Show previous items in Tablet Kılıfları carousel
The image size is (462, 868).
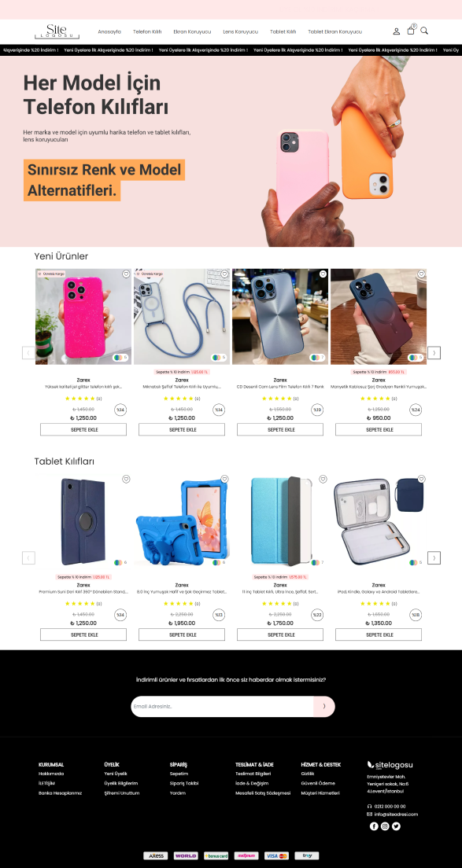point(28,558)
